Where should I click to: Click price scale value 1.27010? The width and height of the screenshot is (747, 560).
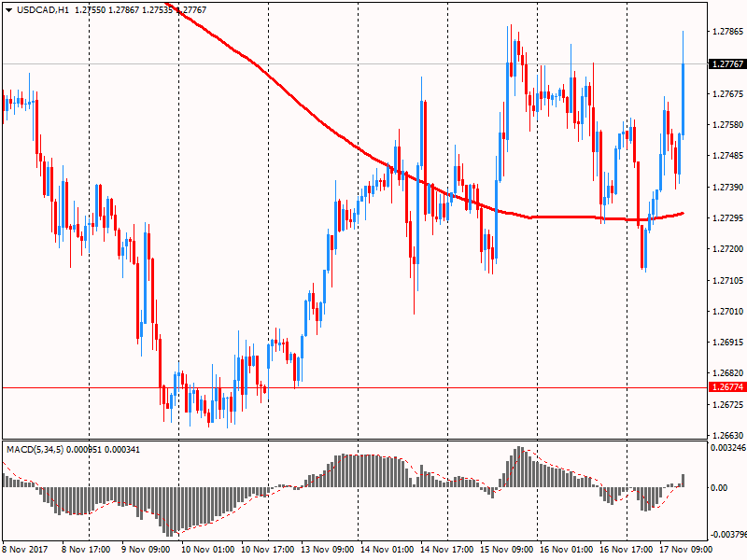pyautogui.click(x=727, y=312)
